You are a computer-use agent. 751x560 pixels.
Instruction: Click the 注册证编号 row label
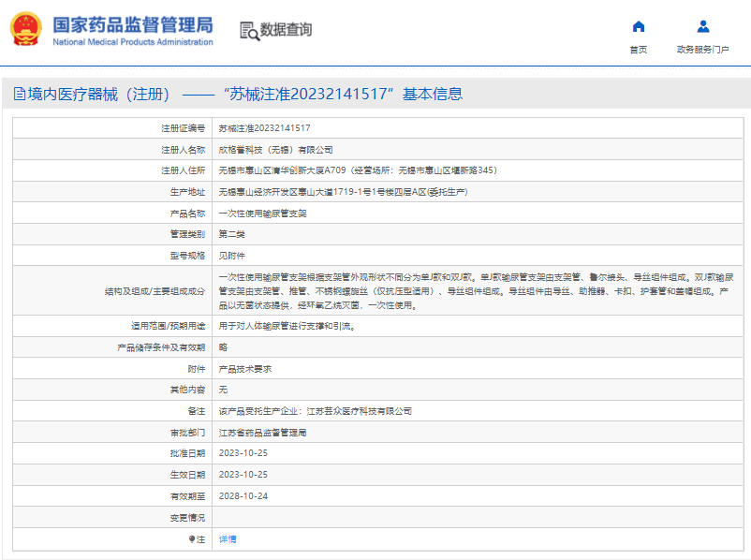(x=183, y=128)
